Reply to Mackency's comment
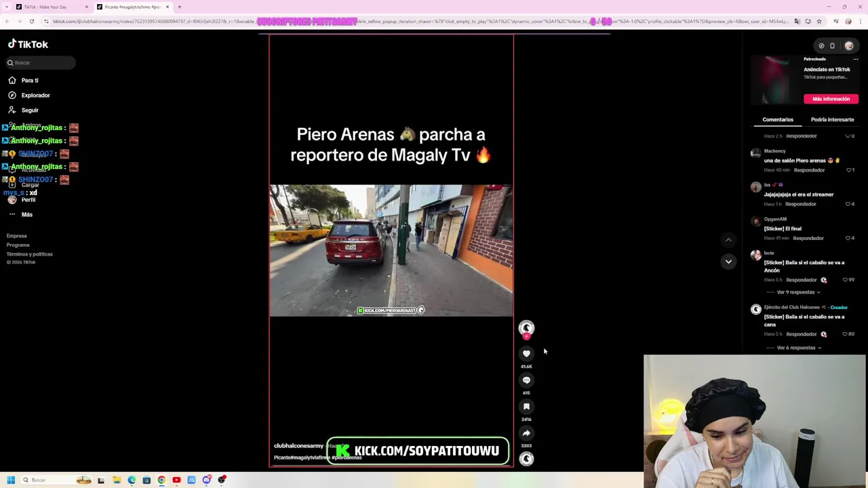This screenshot has width=868, height=488. point(809,170)
